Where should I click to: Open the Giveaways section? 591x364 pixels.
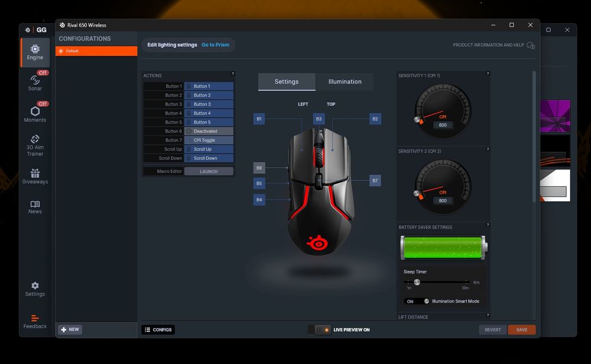pos(35,176)
